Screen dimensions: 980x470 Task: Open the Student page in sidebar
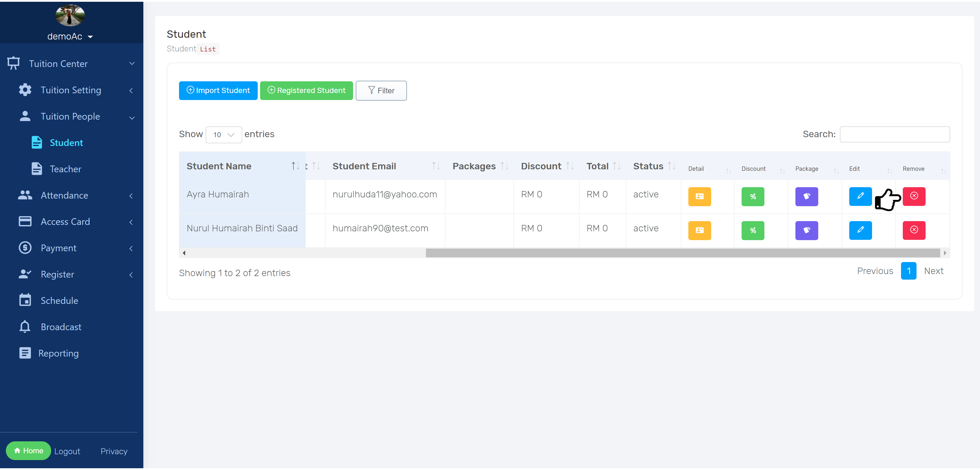(66, 143)
